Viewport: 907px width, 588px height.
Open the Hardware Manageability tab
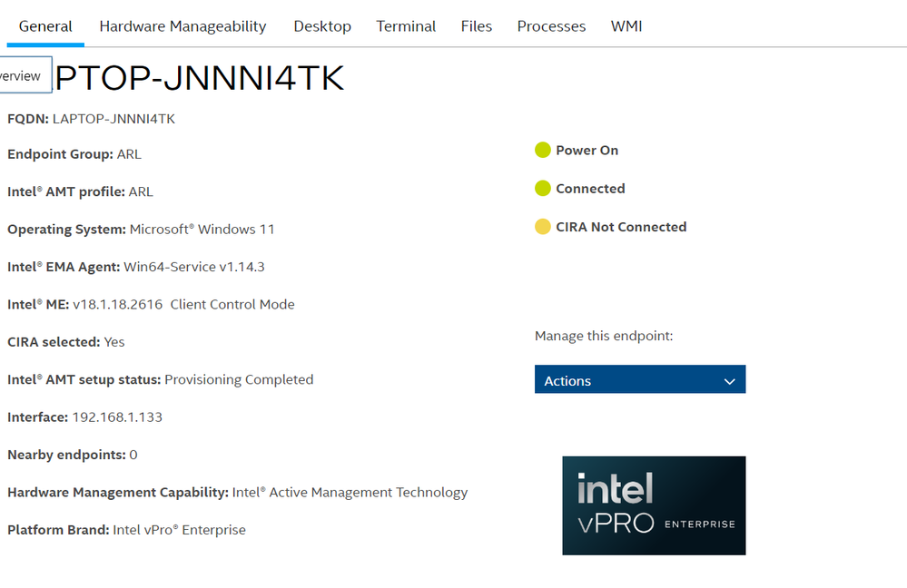(x=182, y=26)
